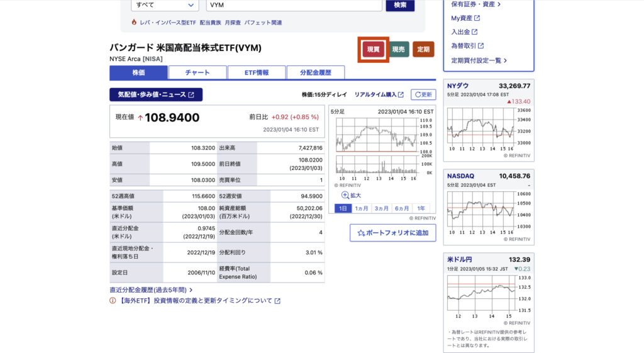Screen dimensions: 644x353
Task: Click the NASDAQ index title
Action: point(460,176)
